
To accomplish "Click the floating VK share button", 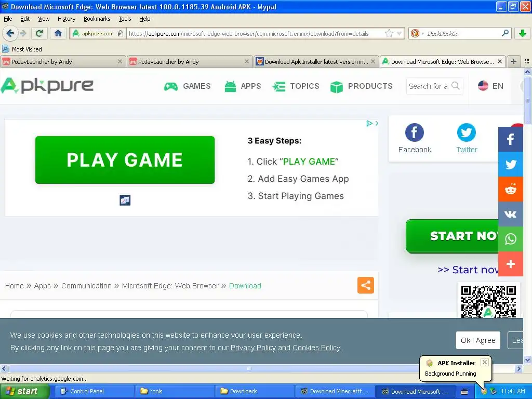I will (x=510, y=214).
